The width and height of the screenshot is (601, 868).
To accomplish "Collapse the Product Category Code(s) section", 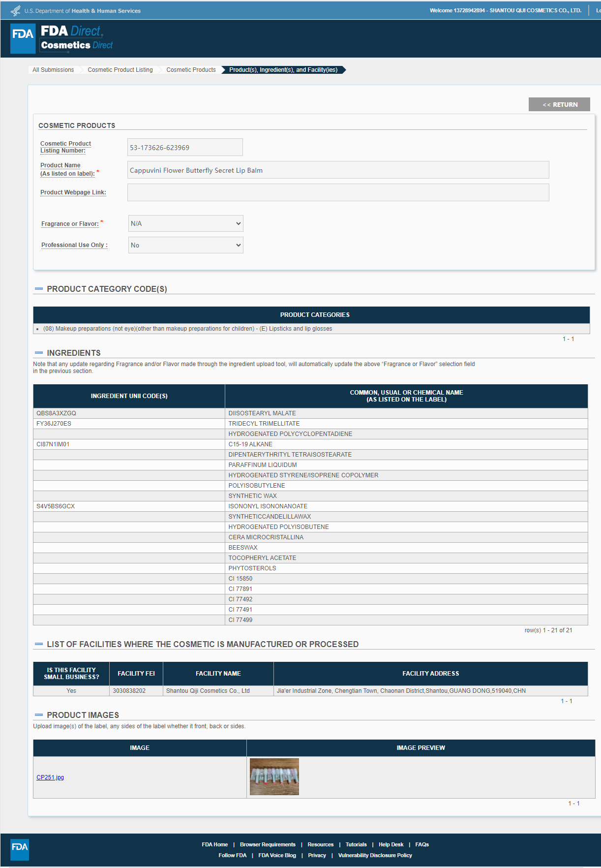I will point(39,289).
